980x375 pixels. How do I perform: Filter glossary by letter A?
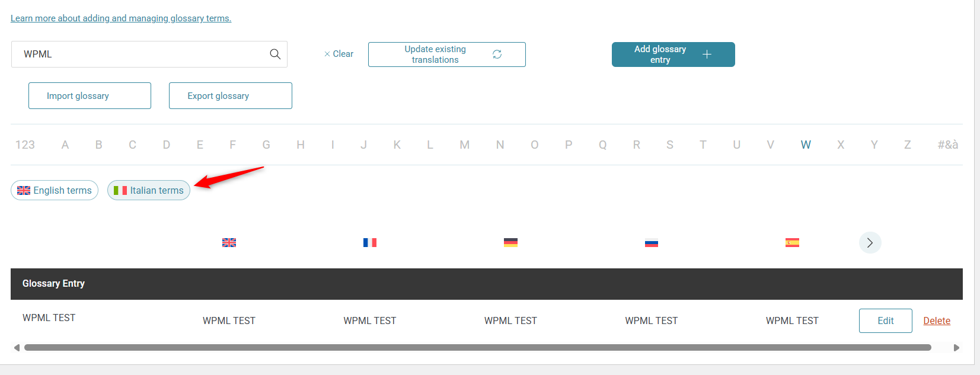65,145
